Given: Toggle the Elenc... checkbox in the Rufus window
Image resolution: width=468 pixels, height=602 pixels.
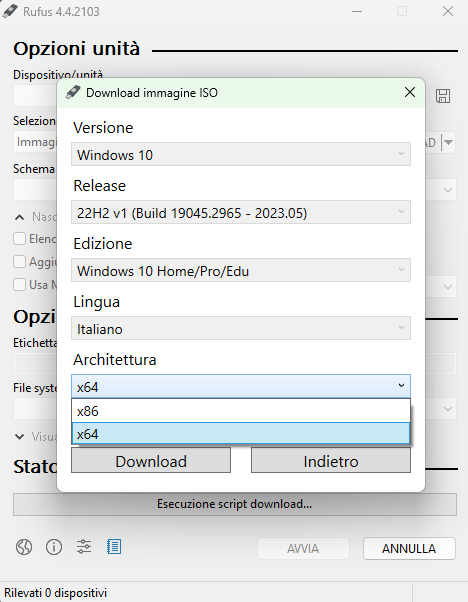Looking at the screenshot, I should coord(20,238).
